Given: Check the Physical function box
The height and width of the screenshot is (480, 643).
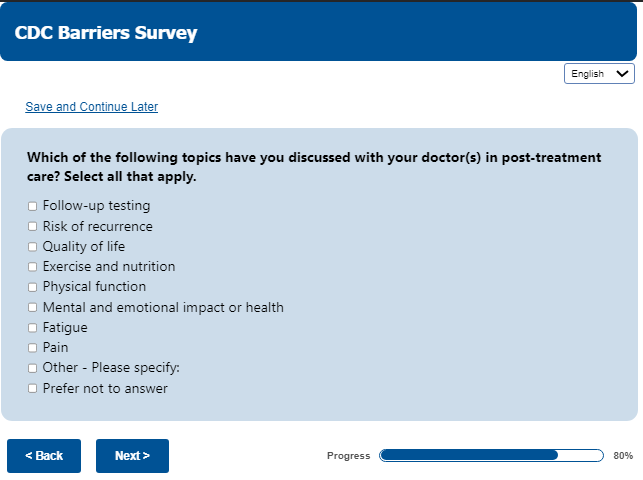Looking at the screenshot, I should click(32, 287).
